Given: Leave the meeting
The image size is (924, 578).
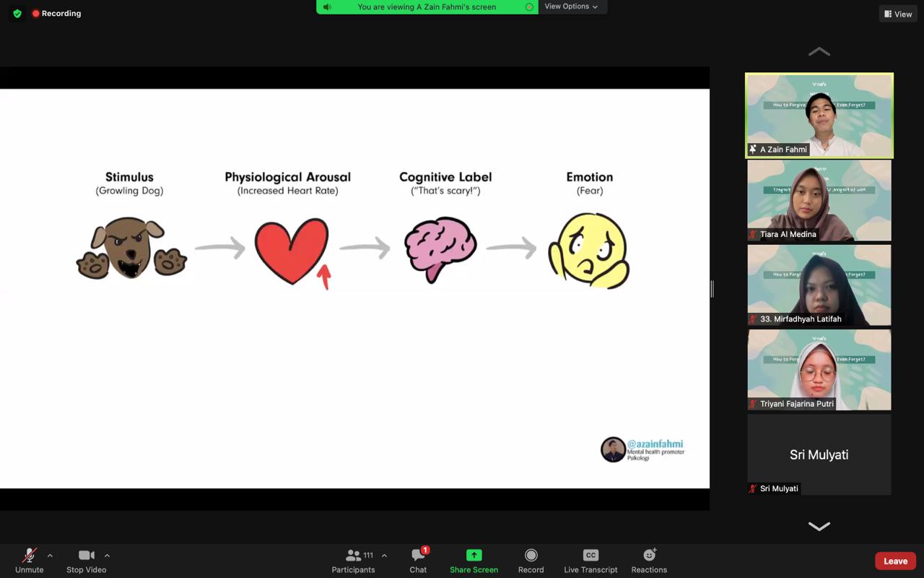Looking at the screenshot, I should pos(895,561).
